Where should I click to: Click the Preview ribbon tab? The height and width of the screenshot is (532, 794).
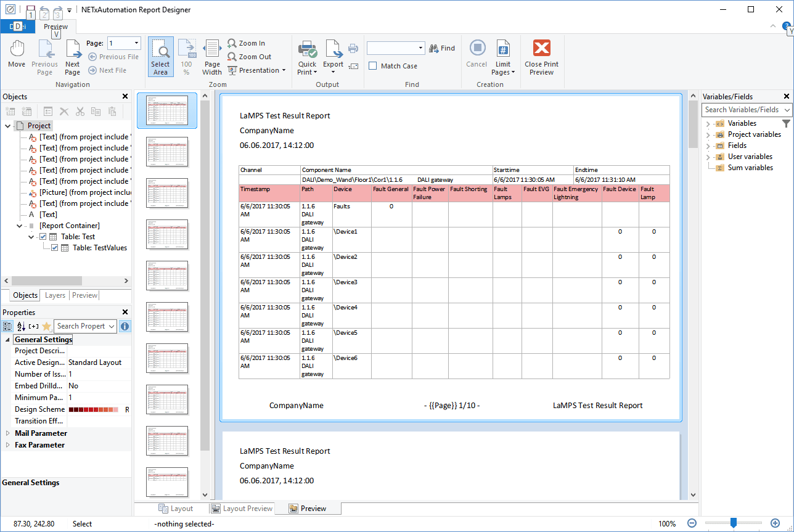coord(55,27)
